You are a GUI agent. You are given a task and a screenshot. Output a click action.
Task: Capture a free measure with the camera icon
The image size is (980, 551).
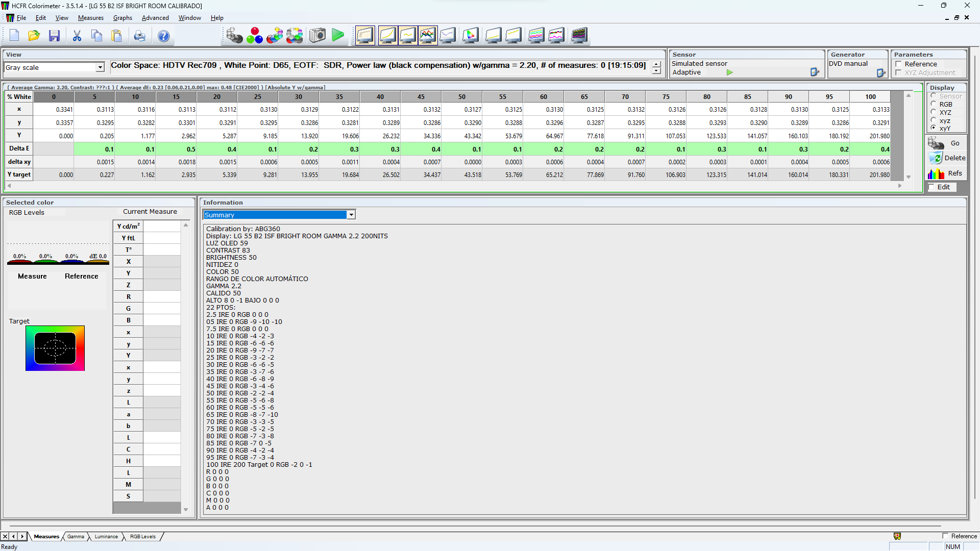point(317,36)
